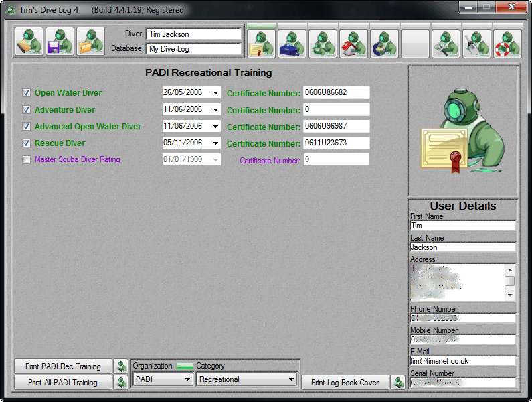Image resolution: width=532 pixels, height=402 pixels.
Task: Click icon beside Print Log Book Cover
Action: click(398, 383)
